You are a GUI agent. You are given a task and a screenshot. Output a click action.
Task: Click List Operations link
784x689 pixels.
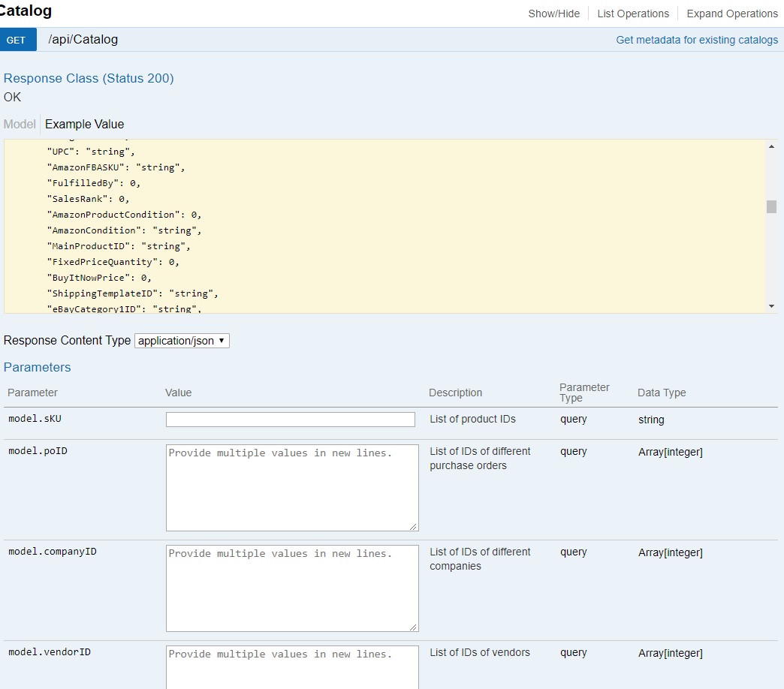(x=633, y=14)
